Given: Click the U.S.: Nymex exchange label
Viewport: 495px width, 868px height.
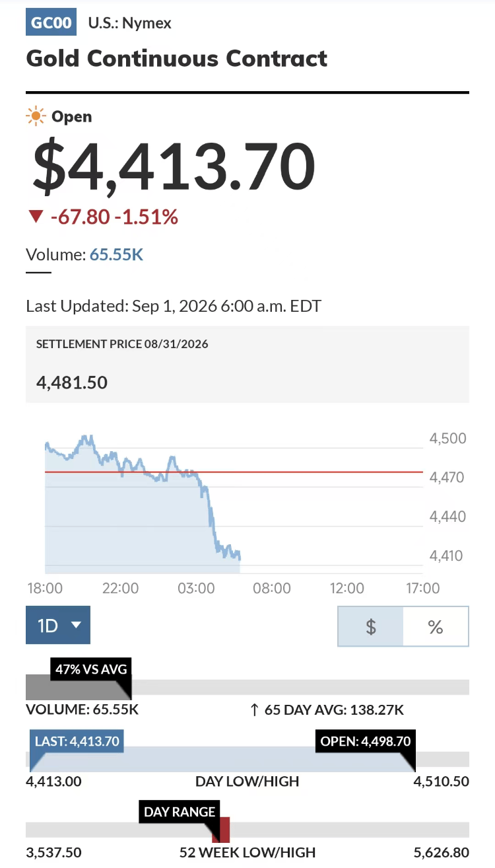Looking at the screenshot, I should (129, 23).
